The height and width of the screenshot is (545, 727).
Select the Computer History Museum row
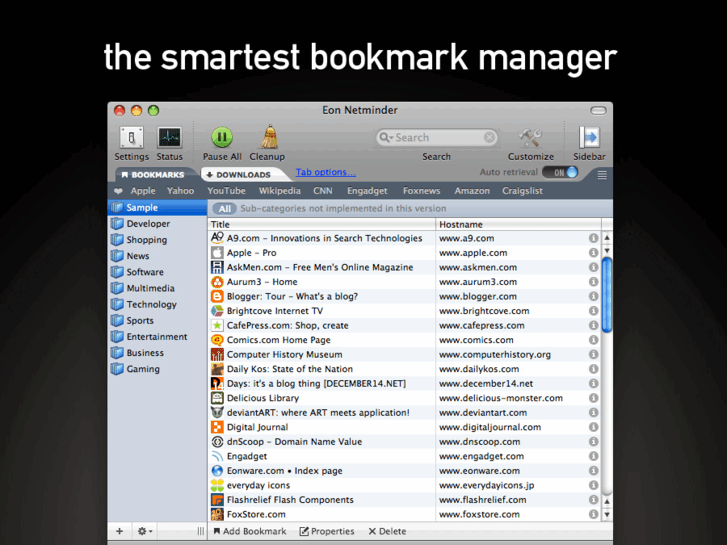404,354
